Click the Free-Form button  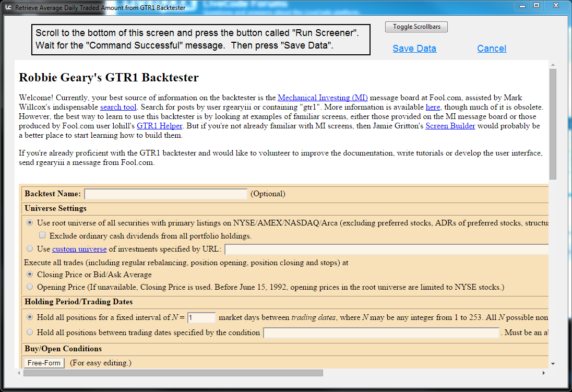44,363
